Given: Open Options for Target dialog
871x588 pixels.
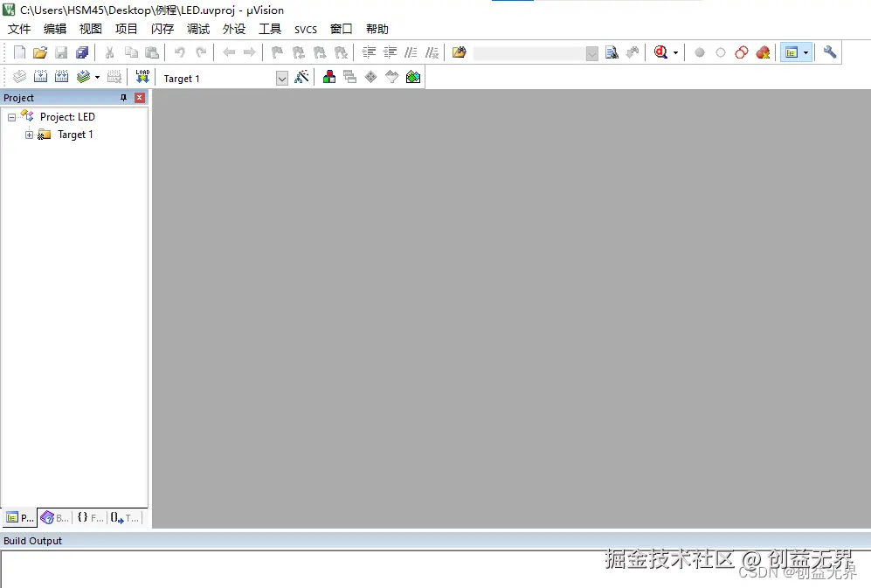Looking at the screenshot, I should [301, 77].
